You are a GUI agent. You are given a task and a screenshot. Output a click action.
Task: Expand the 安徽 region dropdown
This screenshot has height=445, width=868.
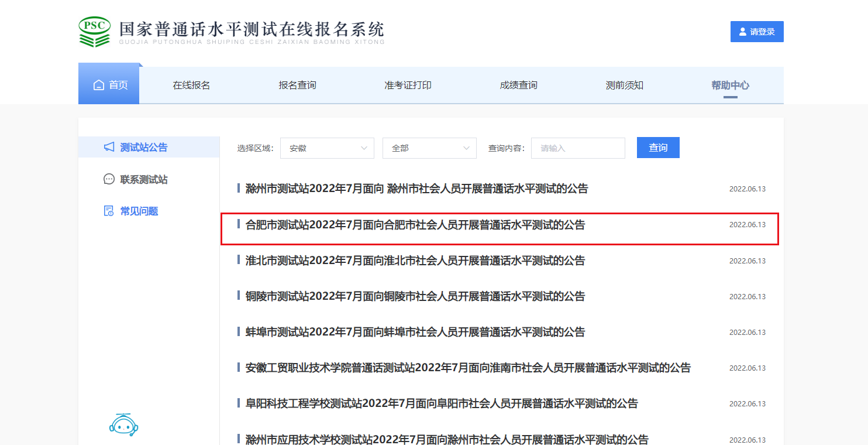(327, 148)
